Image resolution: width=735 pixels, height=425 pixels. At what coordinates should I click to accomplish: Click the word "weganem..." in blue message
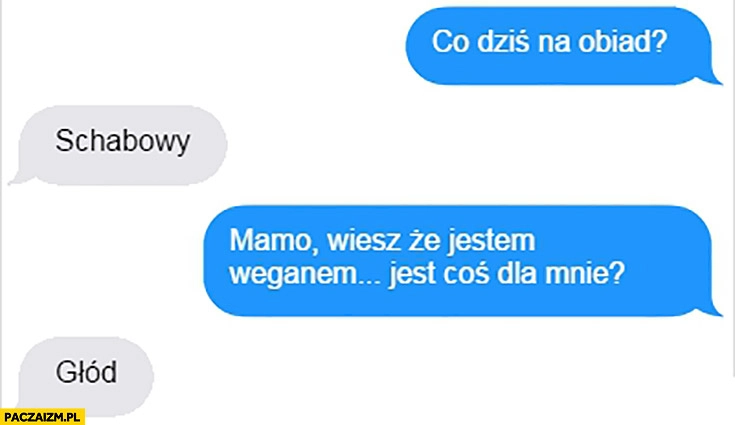tap(306, 274)
